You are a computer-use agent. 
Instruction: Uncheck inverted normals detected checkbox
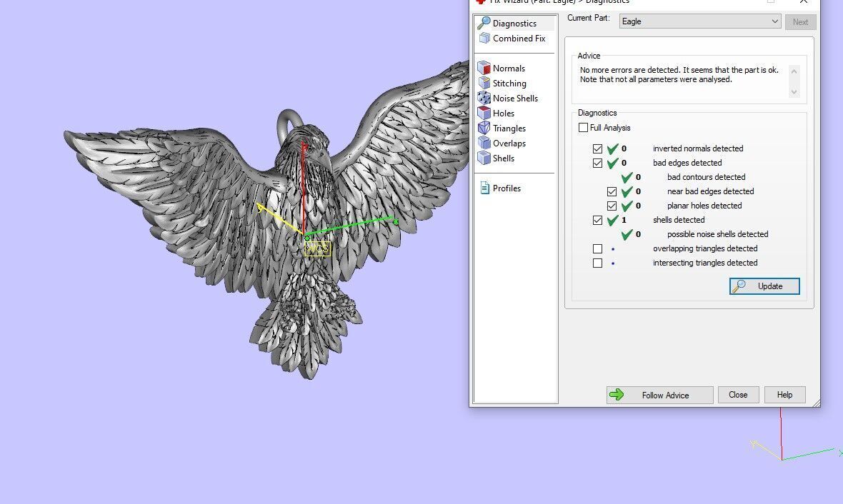[597, 148]
